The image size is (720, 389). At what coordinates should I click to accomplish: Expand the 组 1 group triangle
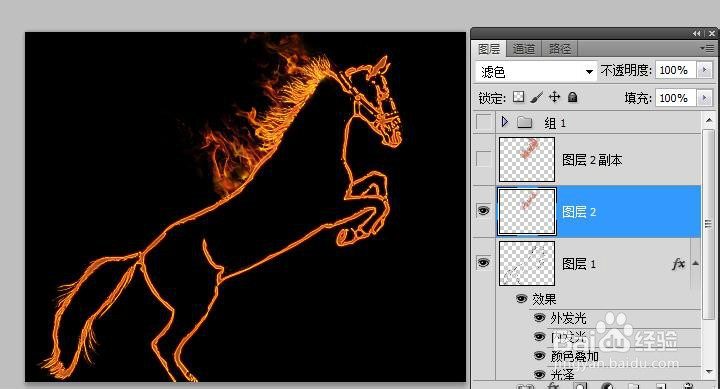505,122
